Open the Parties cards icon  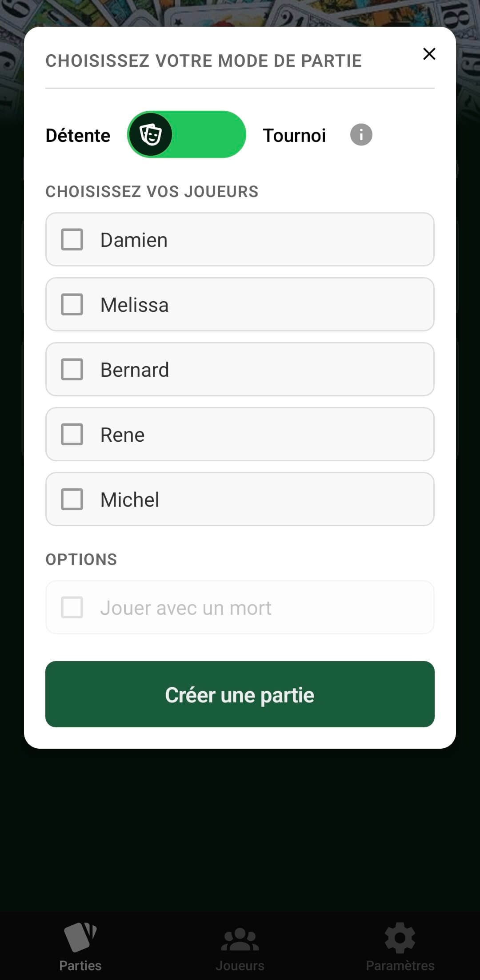(x=80, y=936)
